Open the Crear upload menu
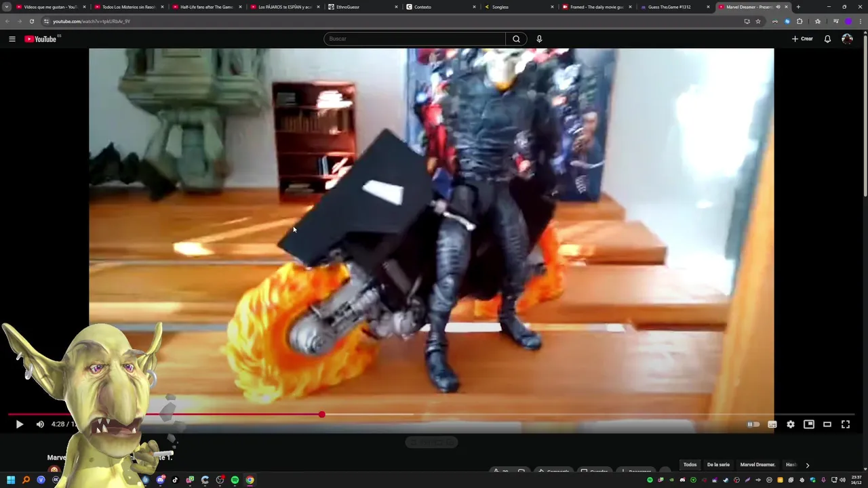Viewport: 868px width, 488px height. [802, 39]
